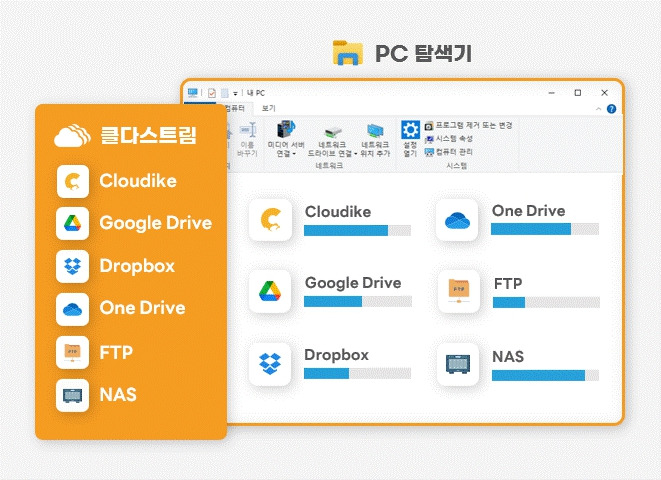The image size is (661, 480).
Task: Open the NAS drive icon in the explorer
Action: (x=458, y=364)
